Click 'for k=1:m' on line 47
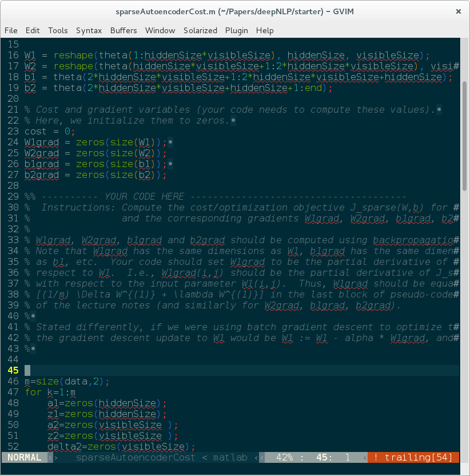Screen dimensions: 470x476 (50, 392)
